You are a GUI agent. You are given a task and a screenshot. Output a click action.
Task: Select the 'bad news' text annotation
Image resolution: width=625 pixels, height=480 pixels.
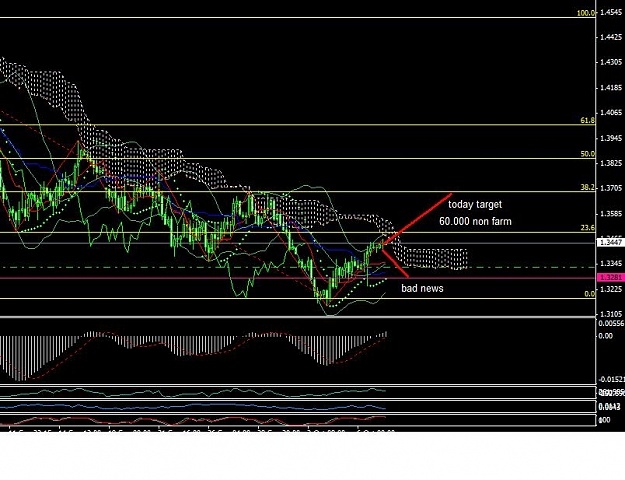point(422,288)
